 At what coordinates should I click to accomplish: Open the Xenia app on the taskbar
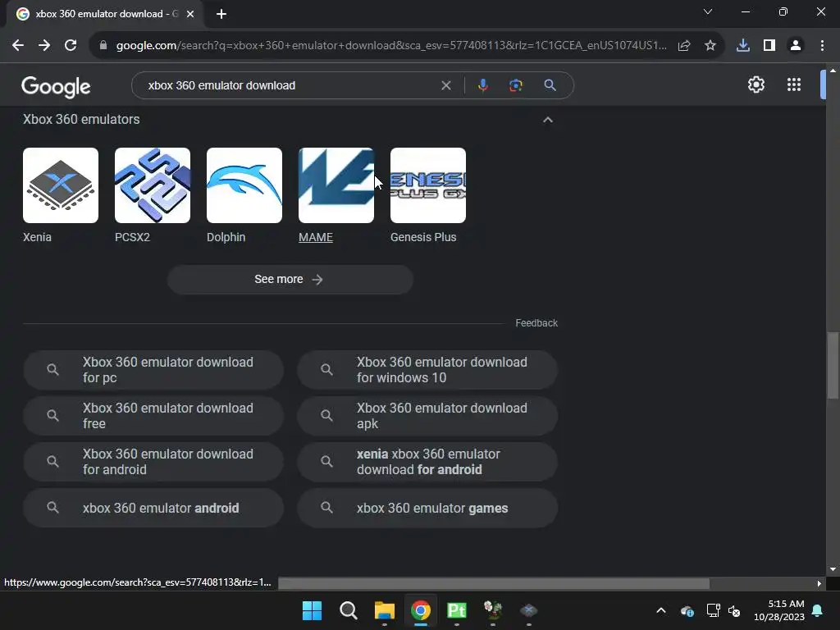click(x=529, y=610)
